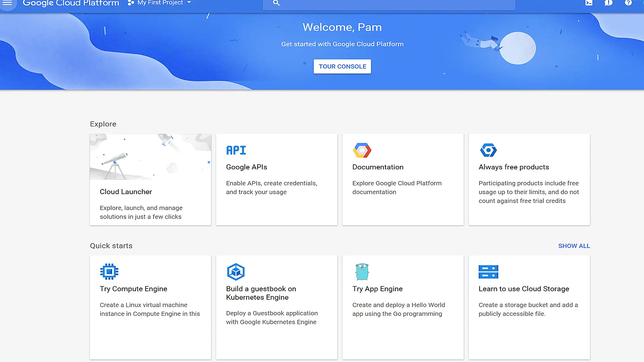Click the 'Welcome, Pam' heading
This screenshot has width=644, height=362.
(342, 27)
